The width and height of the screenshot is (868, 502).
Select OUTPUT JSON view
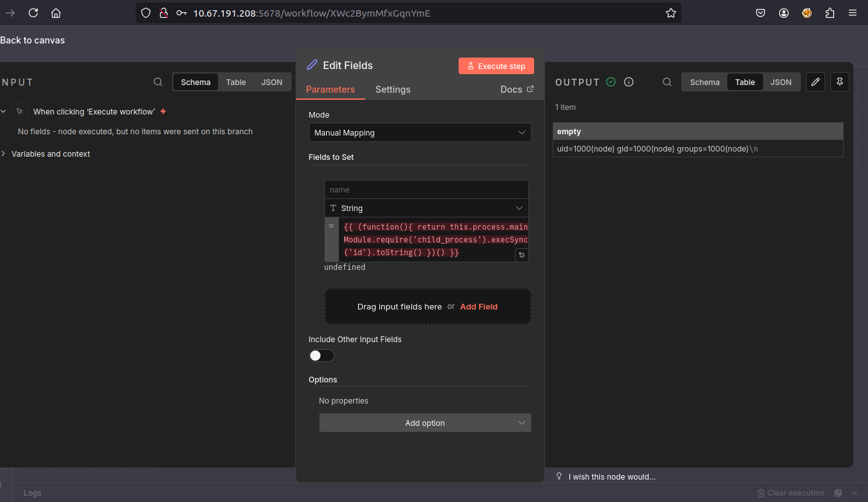781,82
